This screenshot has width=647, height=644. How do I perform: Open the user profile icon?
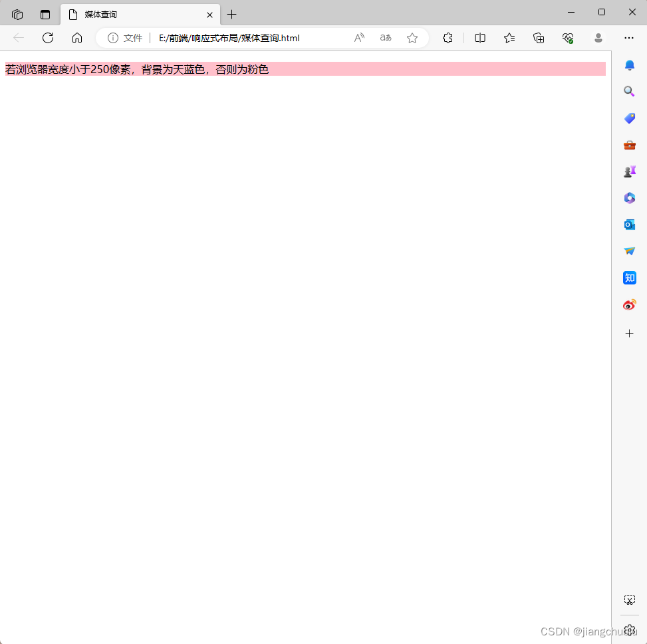pyautogui.click(x=598, y=38)
